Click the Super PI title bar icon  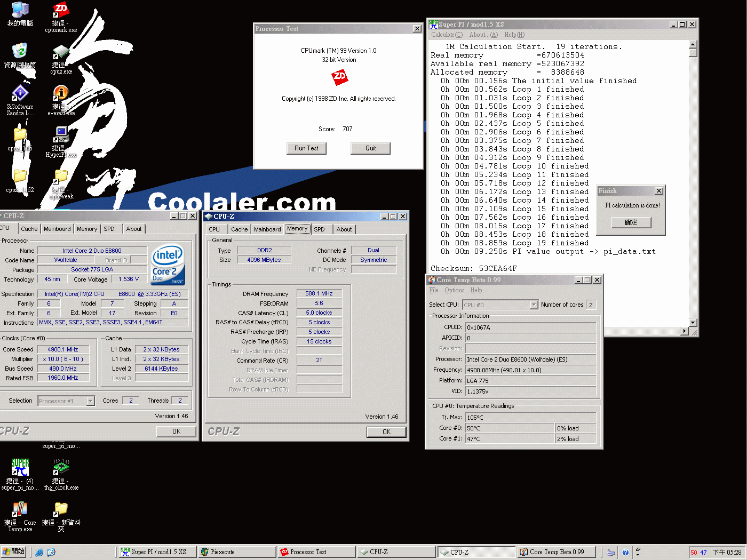433,24
